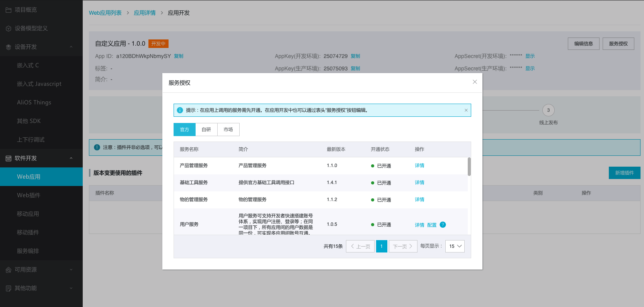Click 详情 for 物的管理服务
Viewport: 644px width, 307px height.
tap(419, 200)
